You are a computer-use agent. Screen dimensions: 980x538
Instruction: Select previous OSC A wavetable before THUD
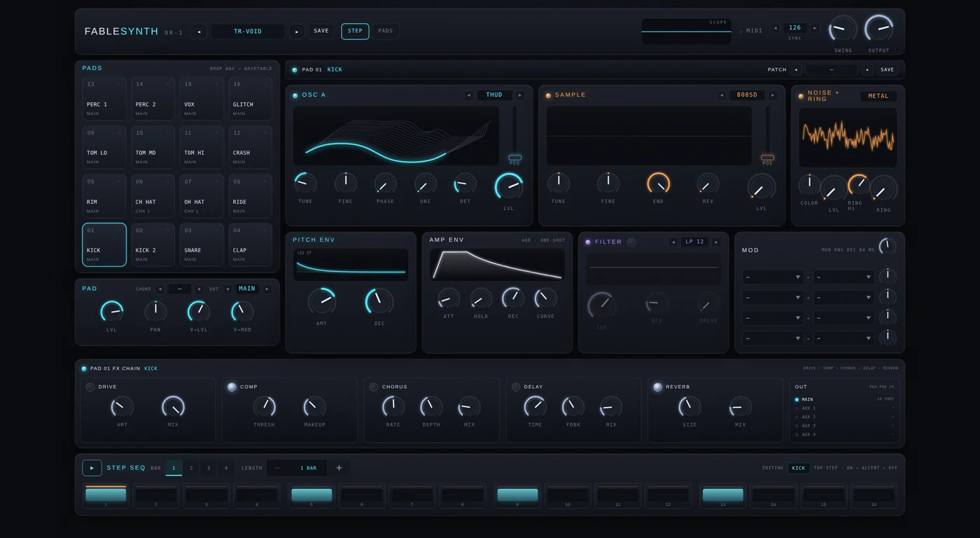[x=469, y=95]
